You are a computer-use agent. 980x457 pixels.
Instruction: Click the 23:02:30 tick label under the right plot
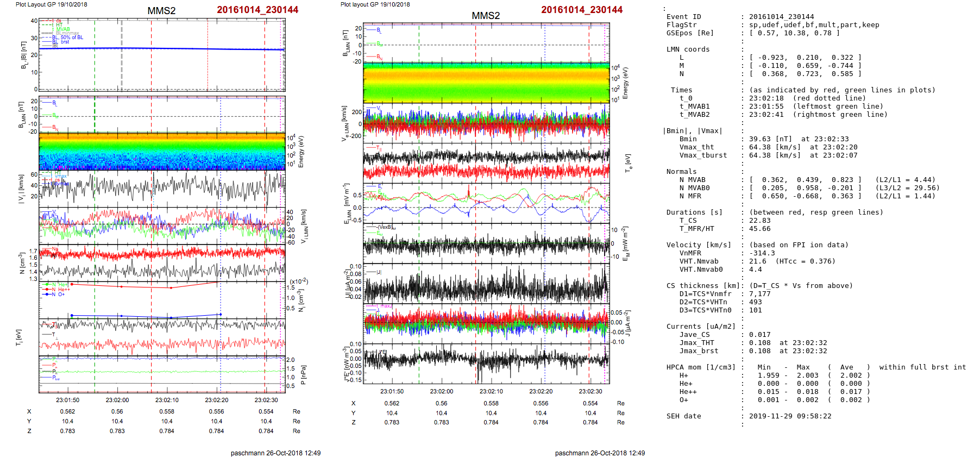(x=590, y=391)
